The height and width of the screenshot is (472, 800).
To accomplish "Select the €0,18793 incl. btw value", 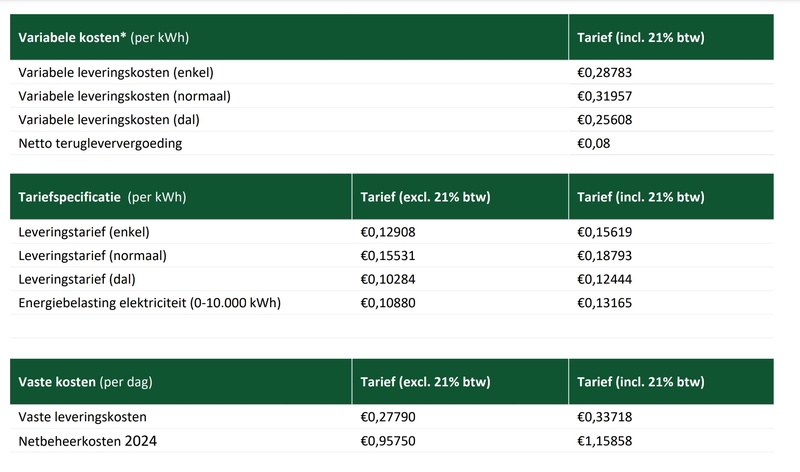I will coord(605,255).
